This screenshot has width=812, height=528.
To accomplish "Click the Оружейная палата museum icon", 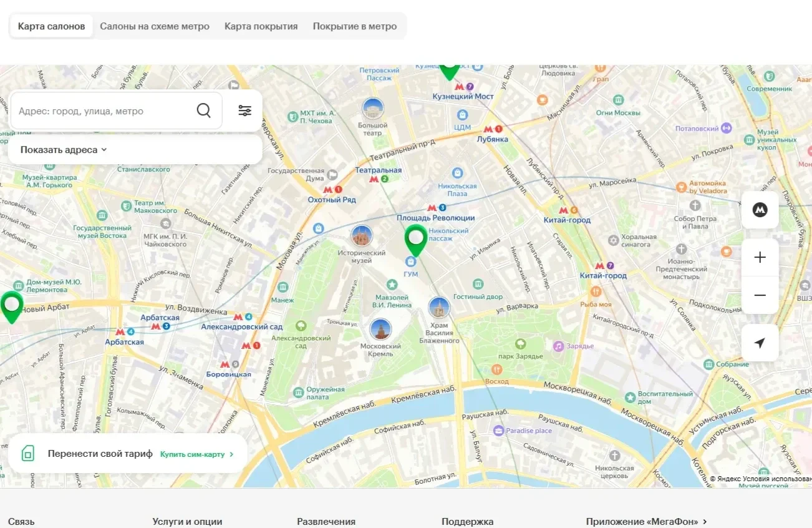I will pos(299,393).
